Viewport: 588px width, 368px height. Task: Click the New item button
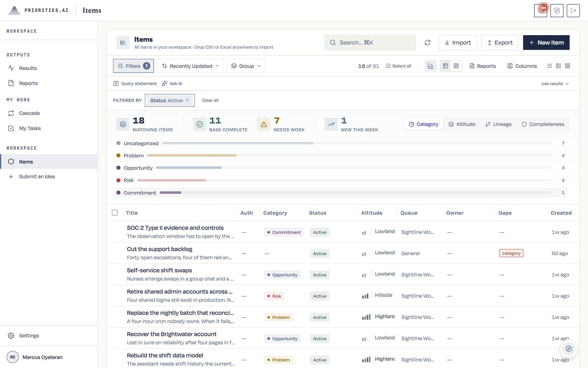546,43
